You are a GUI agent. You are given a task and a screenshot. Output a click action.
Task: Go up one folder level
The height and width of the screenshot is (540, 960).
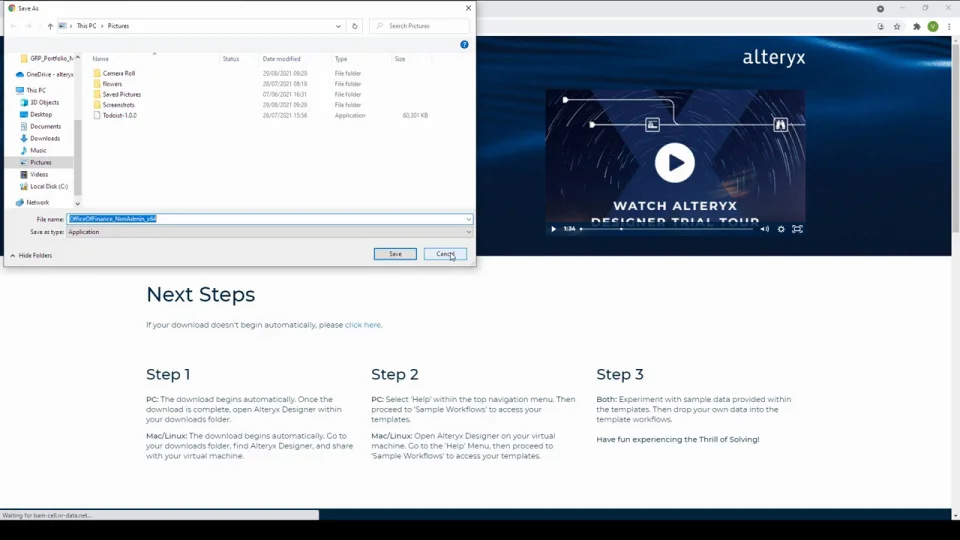pos(50,26)
